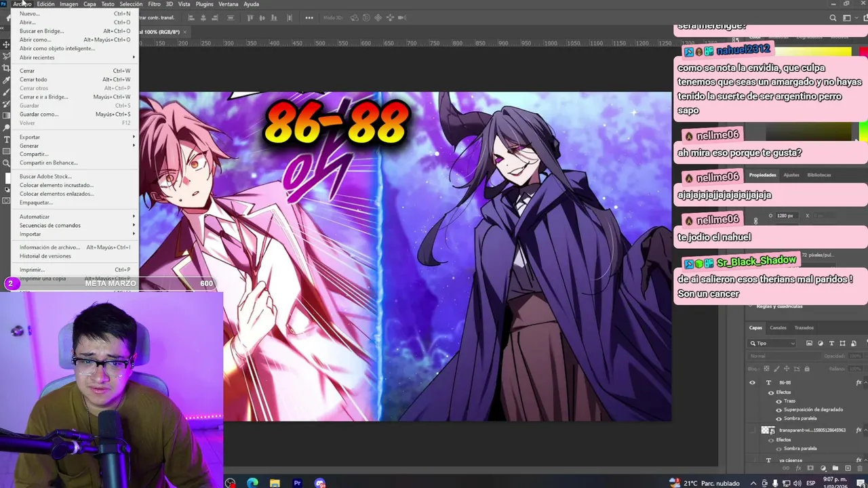Open Microsoft Edge from taskbar

tap(252, 483)
